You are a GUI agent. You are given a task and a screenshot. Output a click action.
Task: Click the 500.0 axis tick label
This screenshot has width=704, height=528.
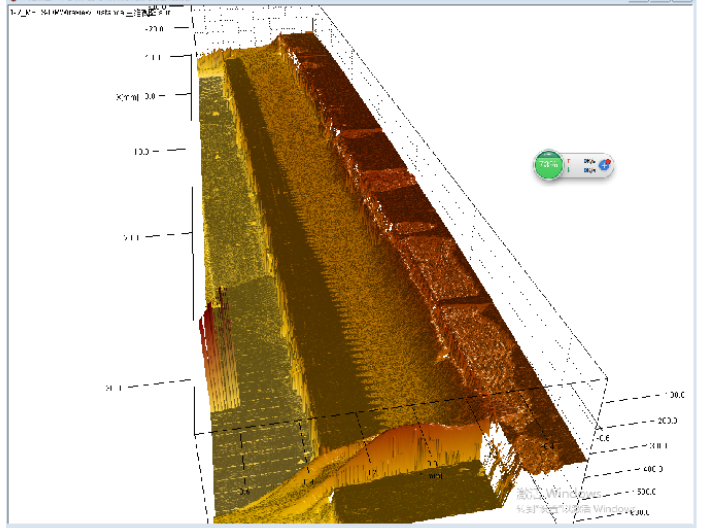(646, 492)
